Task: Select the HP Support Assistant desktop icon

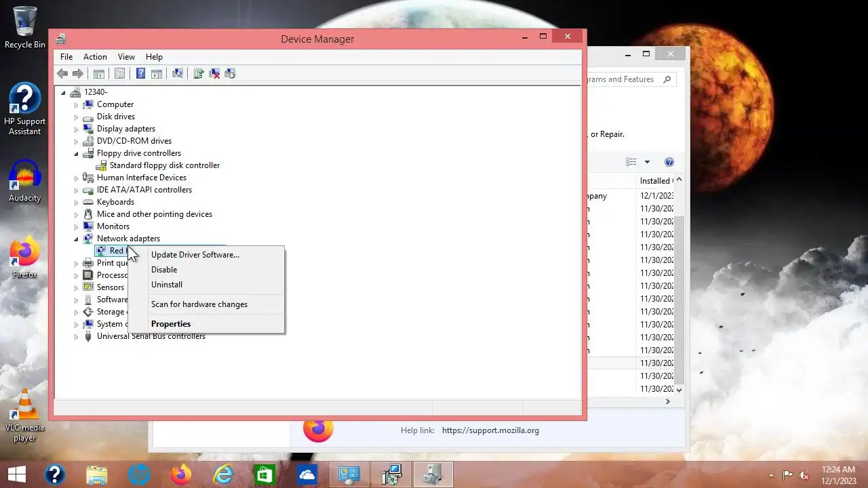Action: click(25, 109)
